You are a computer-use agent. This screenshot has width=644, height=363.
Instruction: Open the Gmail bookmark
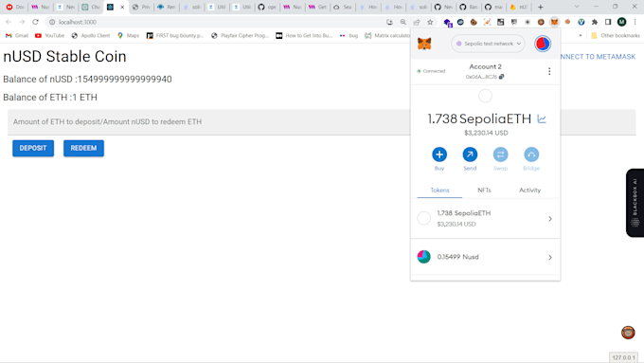click(17, 36)
